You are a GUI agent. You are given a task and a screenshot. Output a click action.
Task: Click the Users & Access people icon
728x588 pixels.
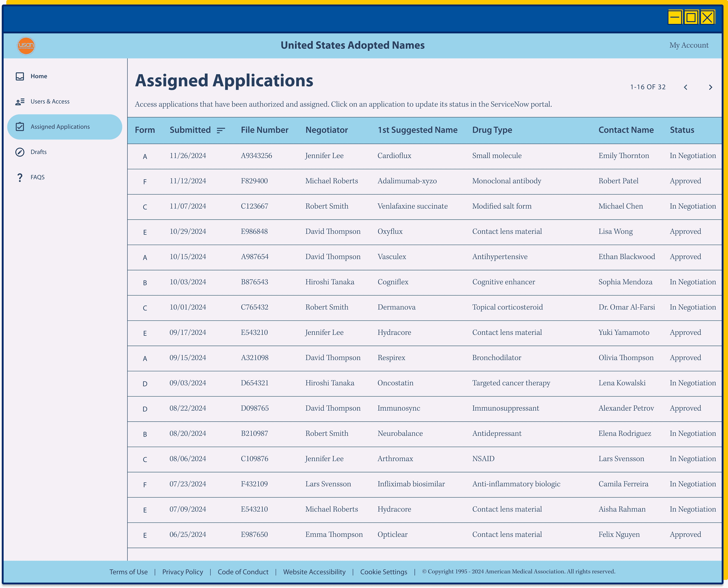point(20,102)
